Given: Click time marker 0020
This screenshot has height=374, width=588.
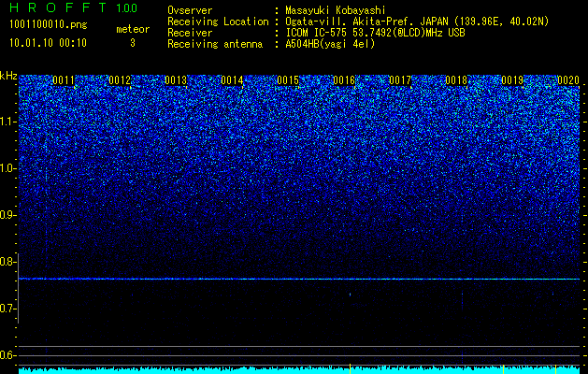Looking at the screenshot, I should (568, 80).
